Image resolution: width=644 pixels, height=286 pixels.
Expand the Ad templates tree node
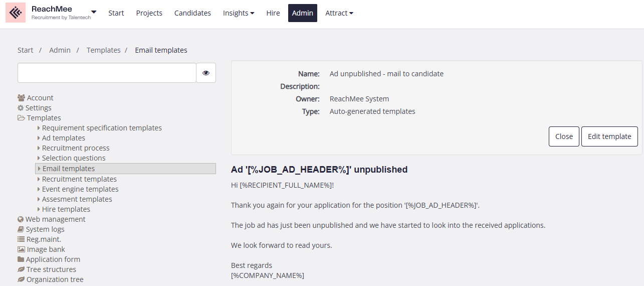coord(39,138)
